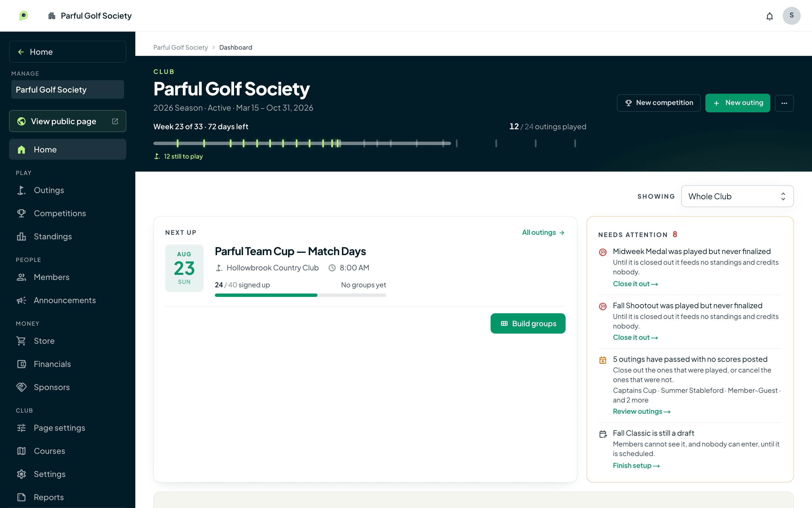Click the green Parful logo icon
This screenshot has width=812, height=508.
pos(23,16)
